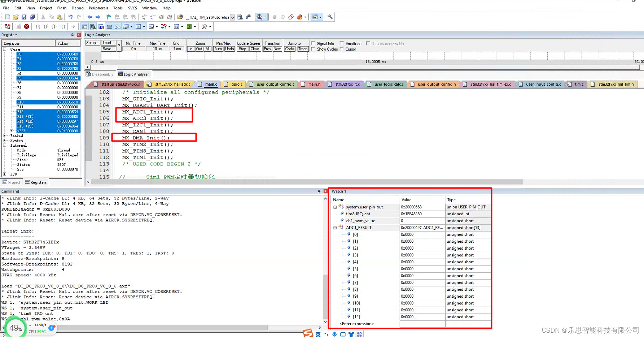
Task: Switch to the Project panel tab
Action: [12, 182]
